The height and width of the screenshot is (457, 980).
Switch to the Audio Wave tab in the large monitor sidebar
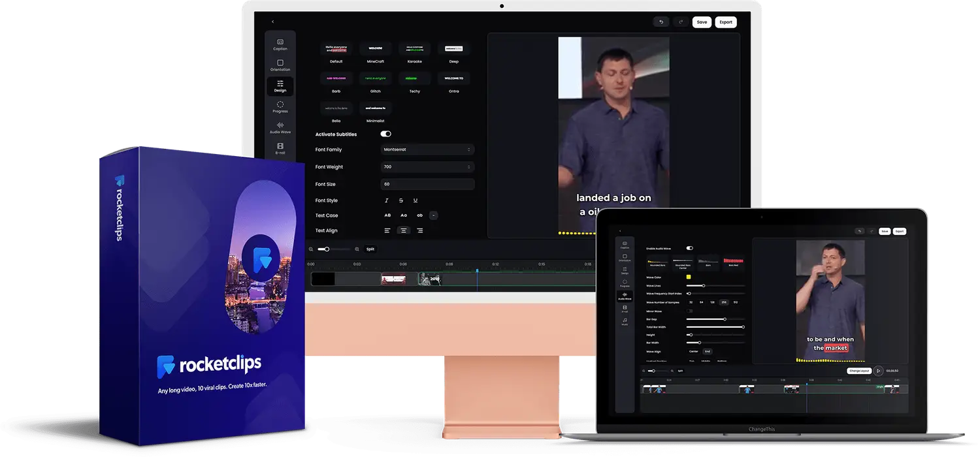click(x=280, y=127)
